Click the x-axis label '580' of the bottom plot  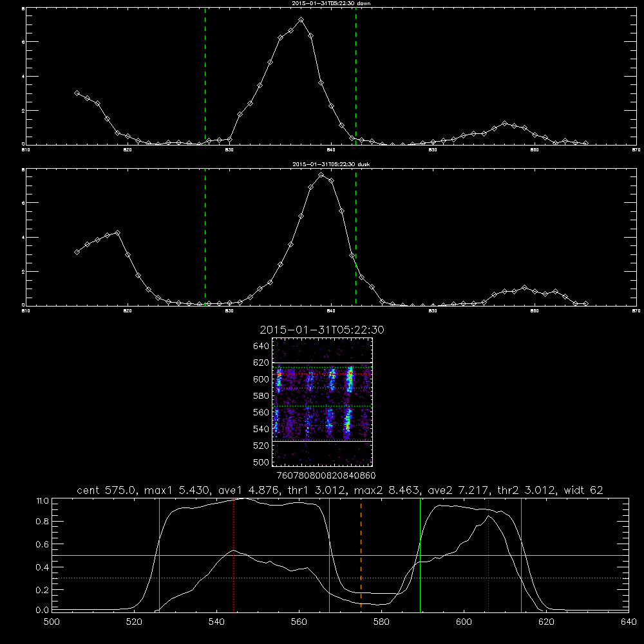click(381, 622)
